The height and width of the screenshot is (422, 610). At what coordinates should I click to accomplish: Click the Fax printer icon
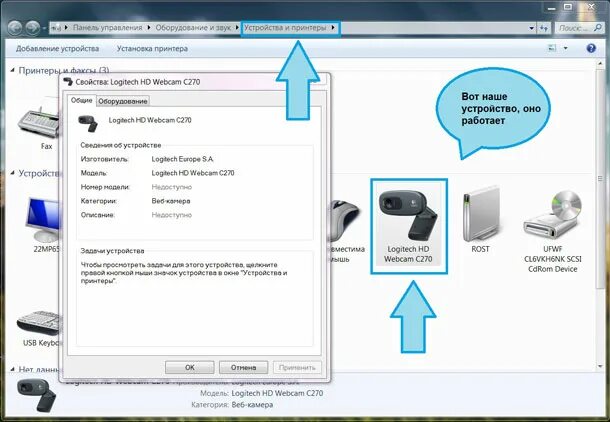tap(44, 122)
